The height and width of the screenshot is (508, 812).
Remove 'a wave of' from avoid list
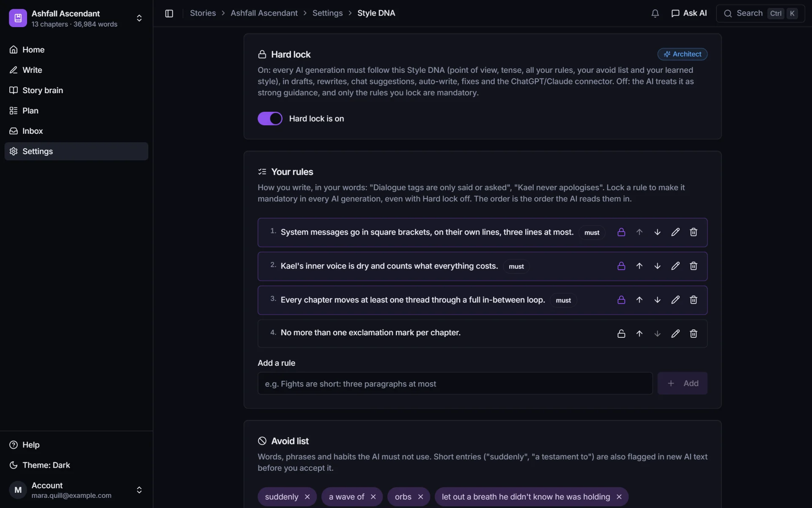pos(373,497)
